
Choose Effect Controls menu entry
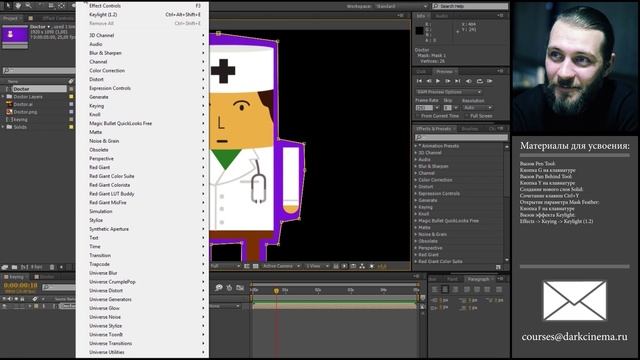tap(142, 6)
